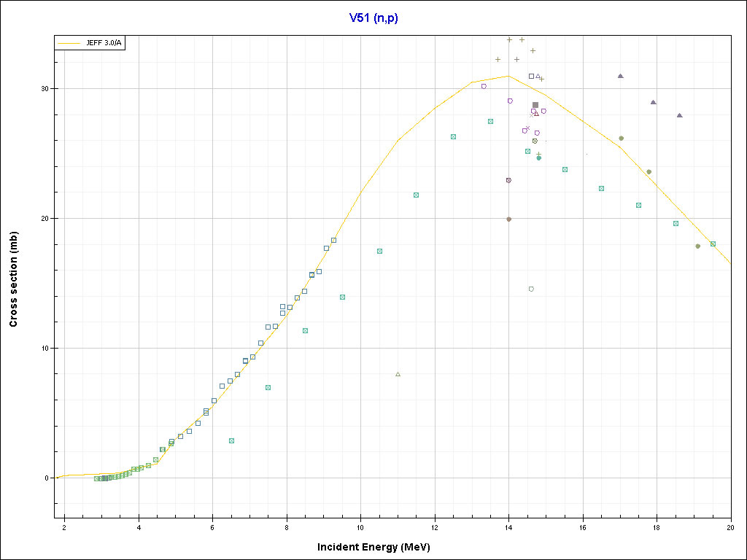Select the open circle marker below 15 mb

tap(531, 289)
